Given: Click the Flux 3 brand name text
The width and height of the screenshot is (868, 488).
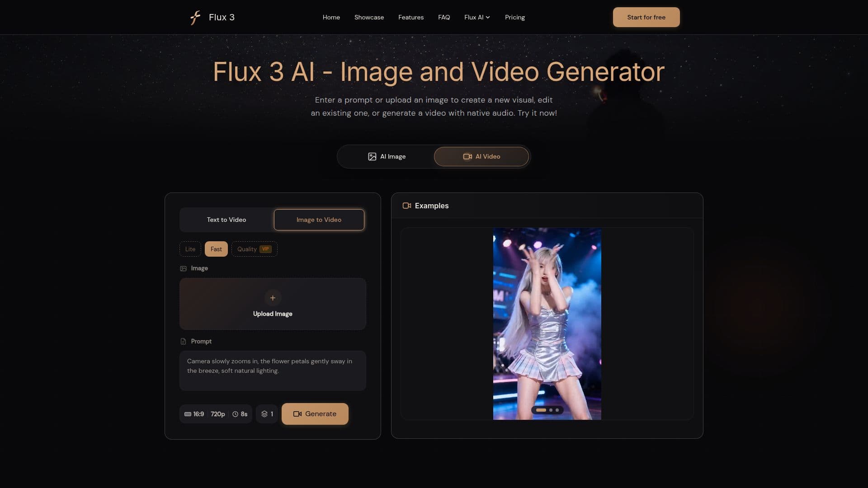Looking at the screenshot, I should (x=222, y=17).
